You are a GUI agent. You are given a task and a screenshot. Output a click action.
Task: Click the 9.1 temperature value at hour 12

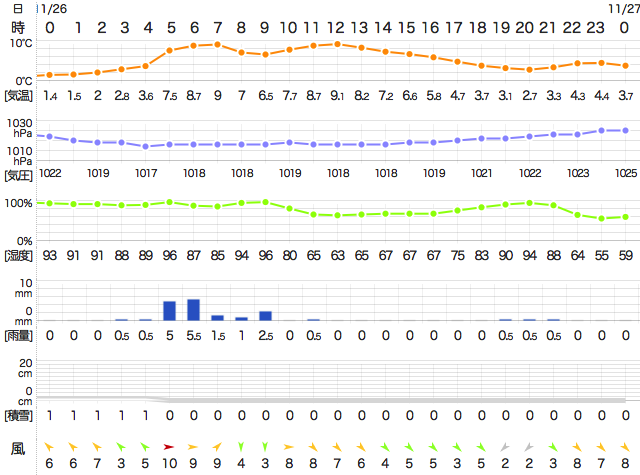click(337, 96)
